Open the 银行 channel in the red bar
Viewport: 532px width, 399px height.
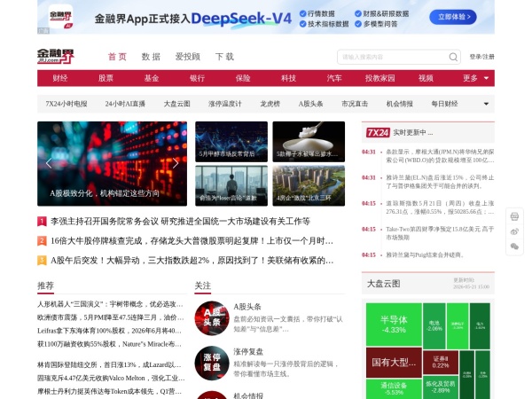click(197, 78)
